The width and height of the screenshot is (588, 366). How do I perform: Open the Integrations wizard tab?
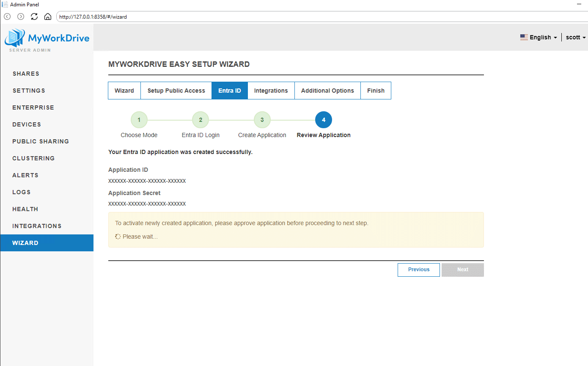[271, 91]
